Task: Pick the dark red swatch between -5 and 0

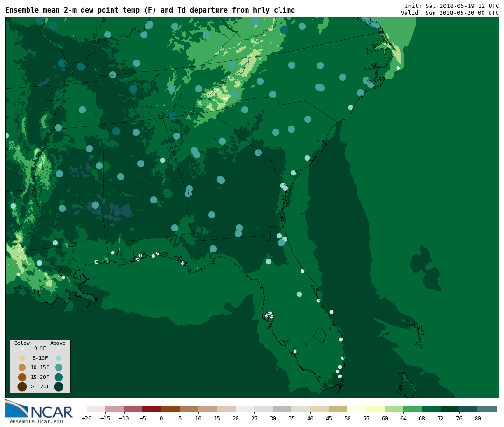Action: coord(152,409)
